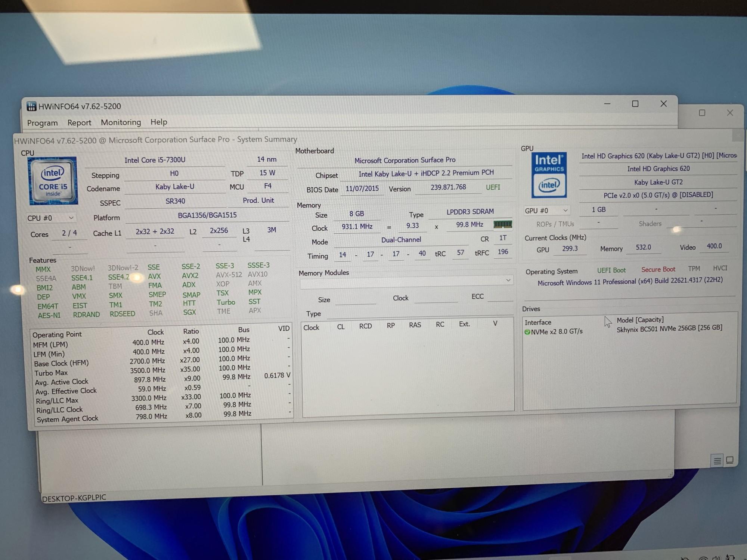Close the HWiNFO64 main window
This screenshot has width=747, height=560.
click(663, 103)
